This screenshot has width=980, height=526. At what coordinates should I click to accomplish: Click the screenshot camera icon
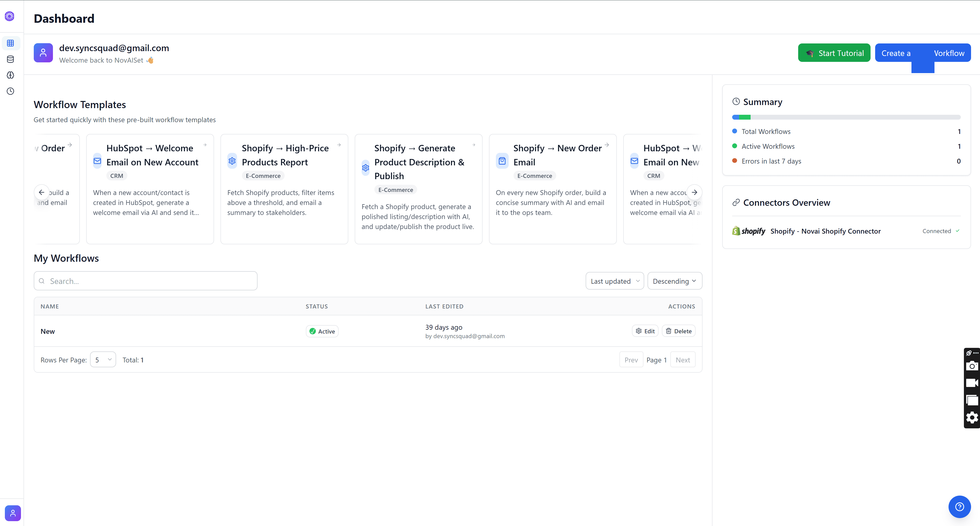pos(972,366)
